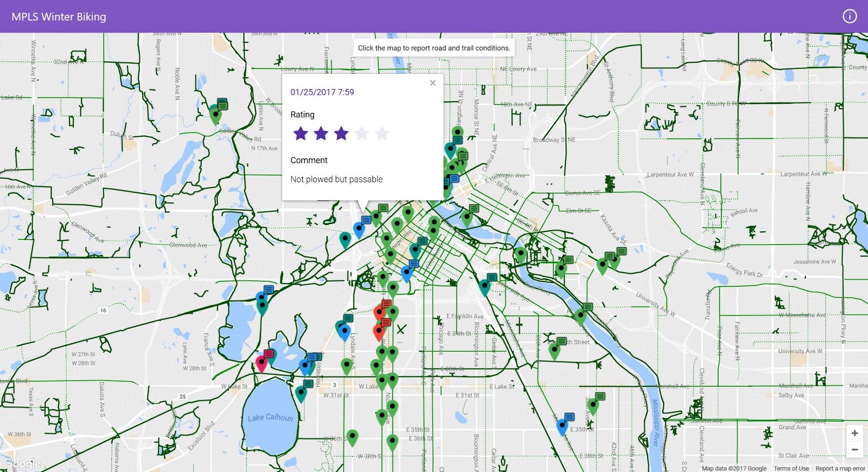The image size is (868, 472).
Task: Click the MPLS Winter Biking title
Action: point(59,17)
